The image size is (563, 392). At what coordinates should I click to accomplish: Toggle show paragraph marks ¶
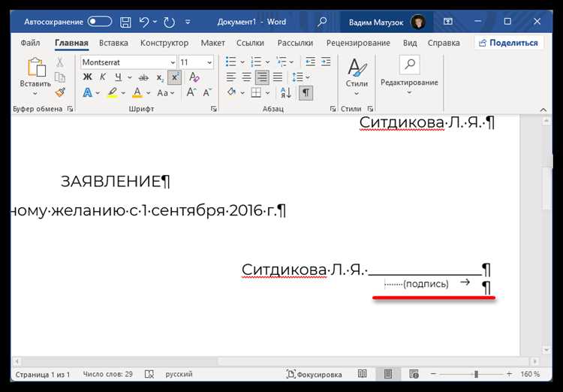pos(306,92)
